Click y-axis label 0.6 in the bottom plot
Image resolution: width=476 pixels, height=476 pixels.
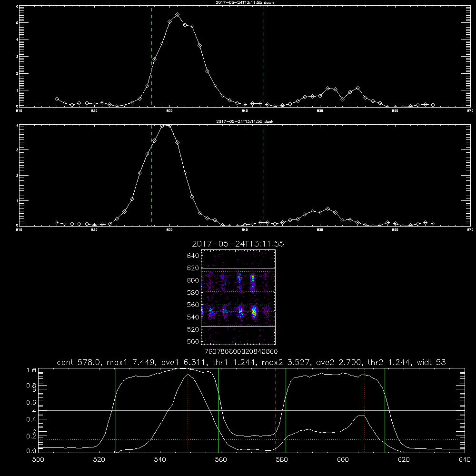31,402
